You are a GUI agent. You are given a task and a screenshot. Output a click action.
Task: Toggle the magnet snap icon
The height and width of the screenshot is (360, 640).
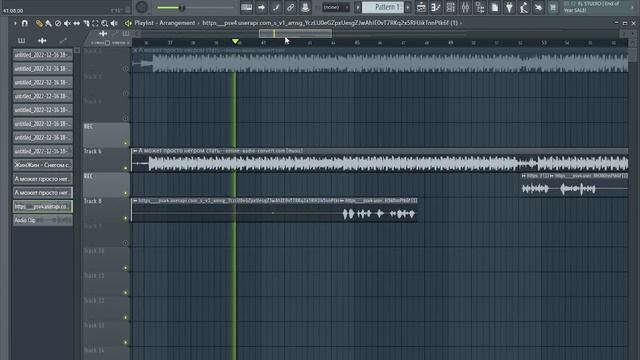click(25, 23)
